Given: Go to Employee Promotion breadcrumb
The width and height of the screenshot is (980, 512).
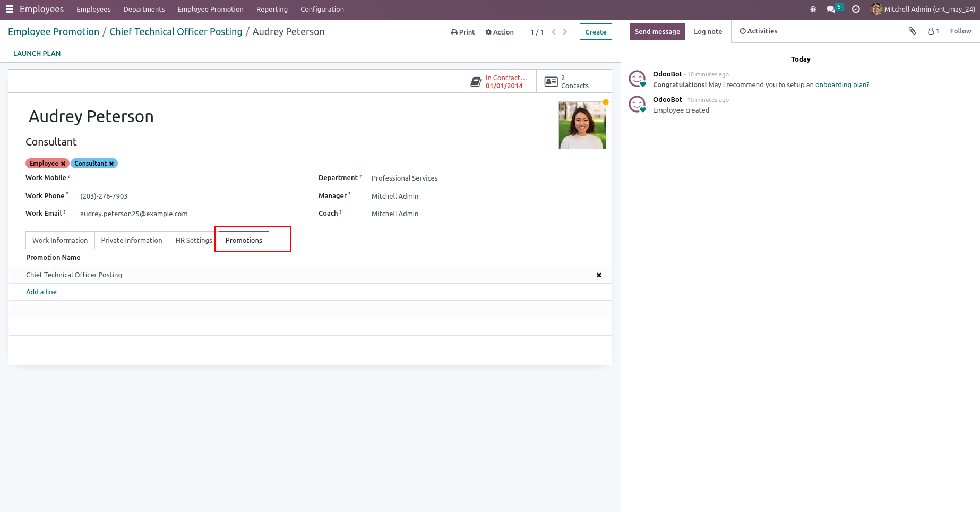Looking at the screenshot, I should pos(54,31).
